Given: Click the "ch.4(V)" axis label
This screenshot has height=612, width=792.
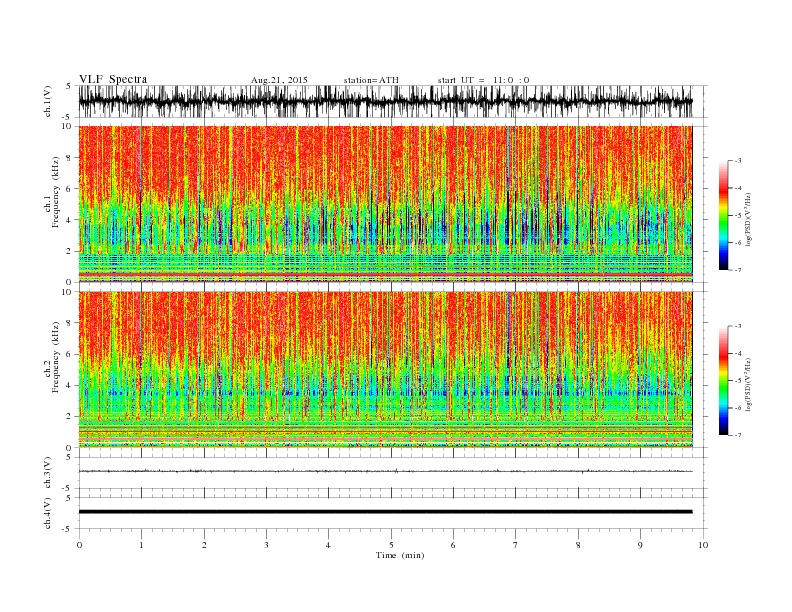Looking at the screenshot, I should [x=48, y=513].
